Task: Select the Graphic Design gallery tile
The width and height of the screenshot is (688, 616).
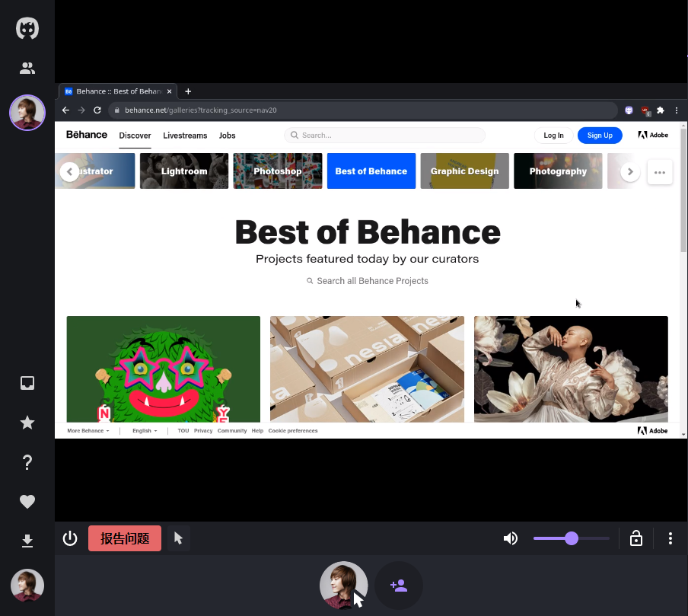Action: pos(465,171)
